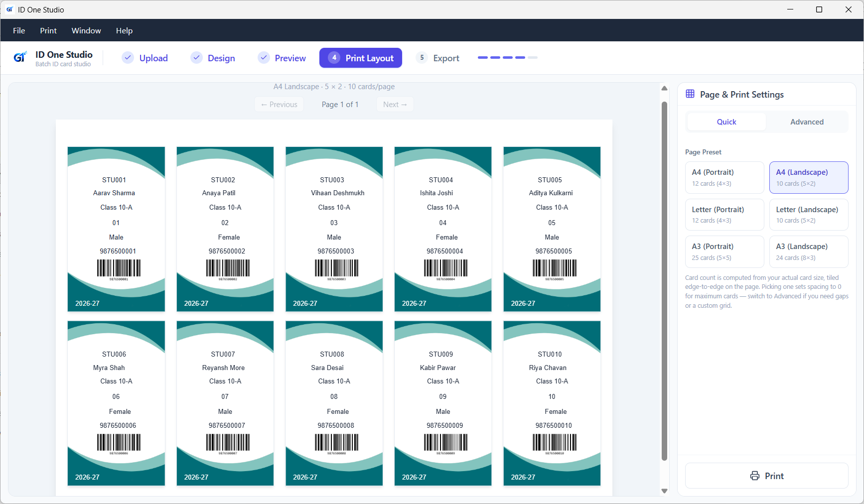Select the Letter (Landscape) page preset
This screenshot has width=864, height=504.
pyautogui.click(x=809, y=215)
